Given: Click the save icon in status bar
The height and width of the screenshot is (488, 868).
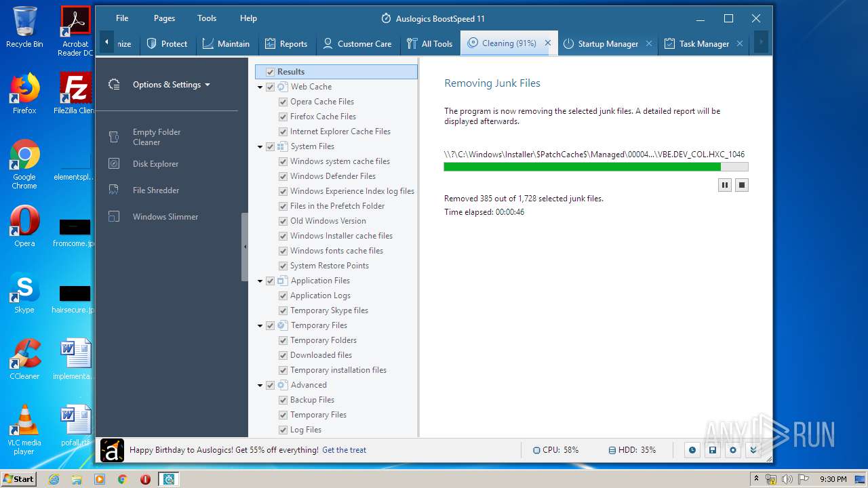Looking at the screenshot, I should point(712,450).
